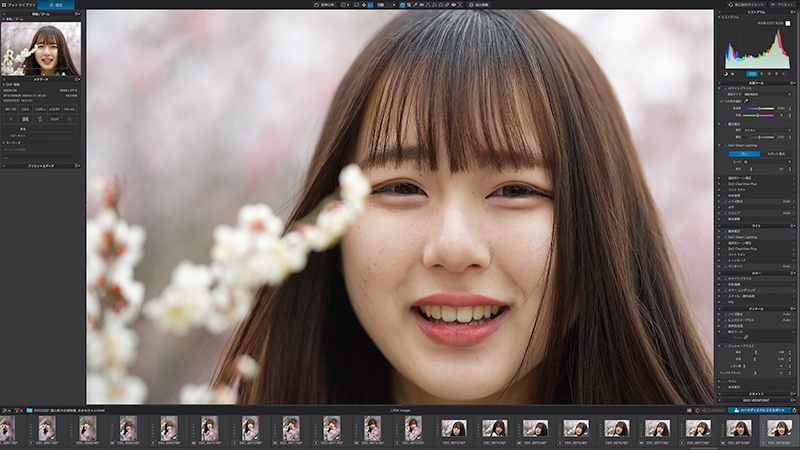800x450 pixels.
Task: Select the RGB histogram channel tab
Action: point(752,74)
